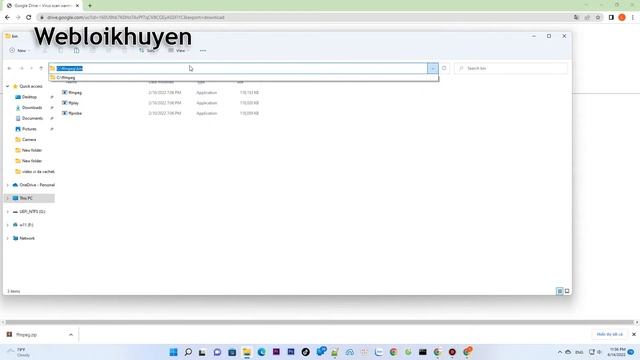
Task: Bookmark this page with the star icon
Action: pos(598,17)
